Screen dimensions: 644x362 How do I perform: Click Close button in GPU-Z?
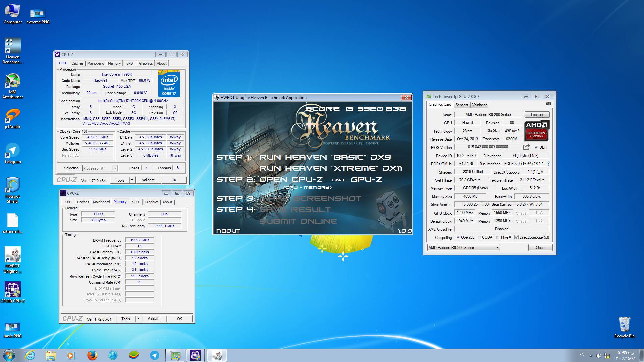tap(540, 248)
